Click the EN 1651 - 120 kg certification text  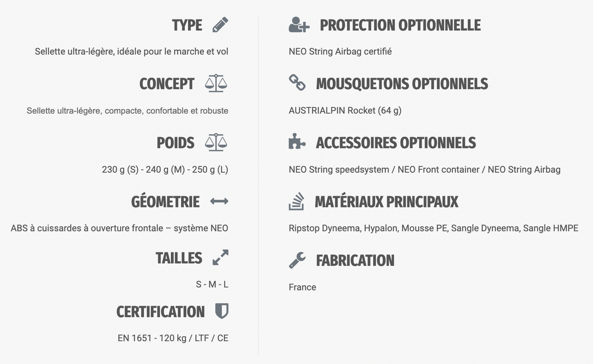[173, 338]
